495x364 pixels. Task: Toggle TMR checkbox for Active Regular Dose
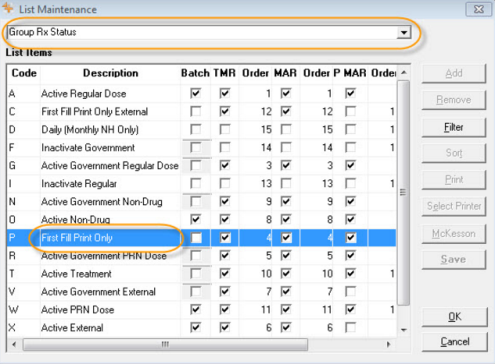coord(225,93)
